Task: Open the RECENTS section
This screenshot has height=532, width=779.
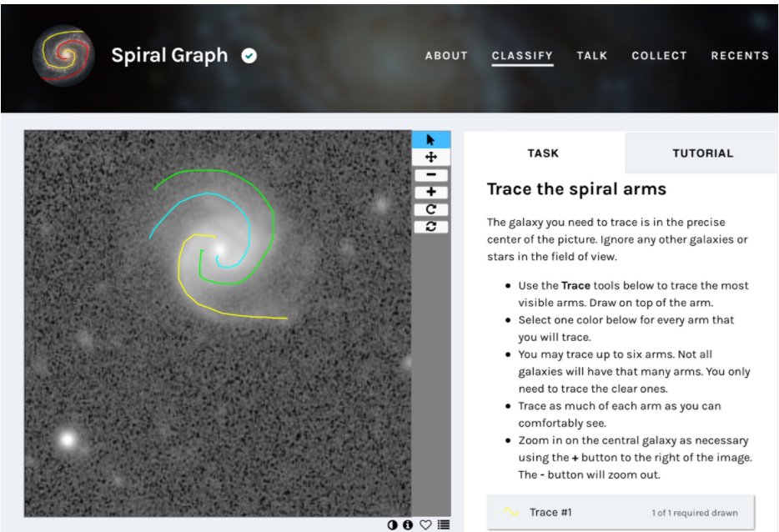Action: coord(740,56)
